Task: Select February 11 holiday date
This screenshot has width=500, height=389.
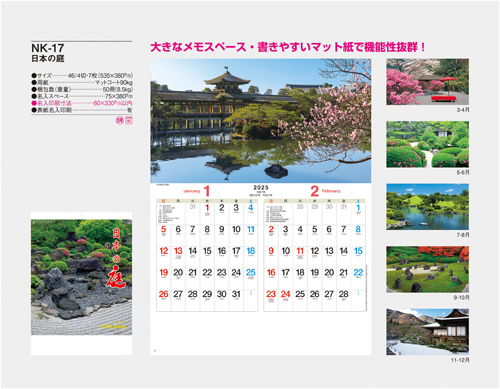Action: pos(300,251)
